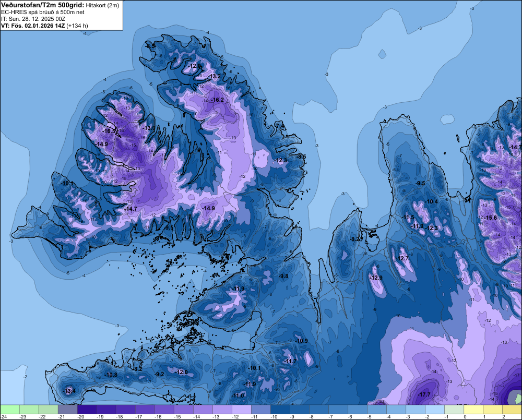Click the valid time 'VT: Fös. 02.01.2026 14Z'

pos(33,26)
